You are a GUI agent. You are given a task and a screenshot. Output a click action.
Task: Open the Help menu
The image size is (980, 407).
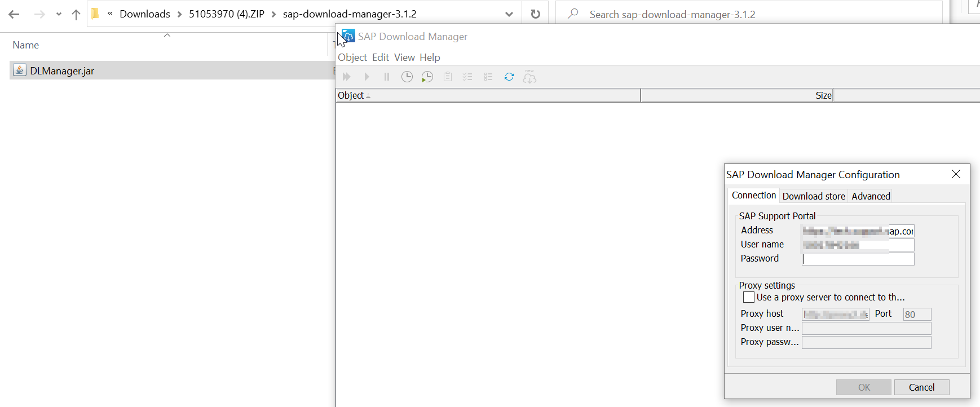(x=430, y=57)
